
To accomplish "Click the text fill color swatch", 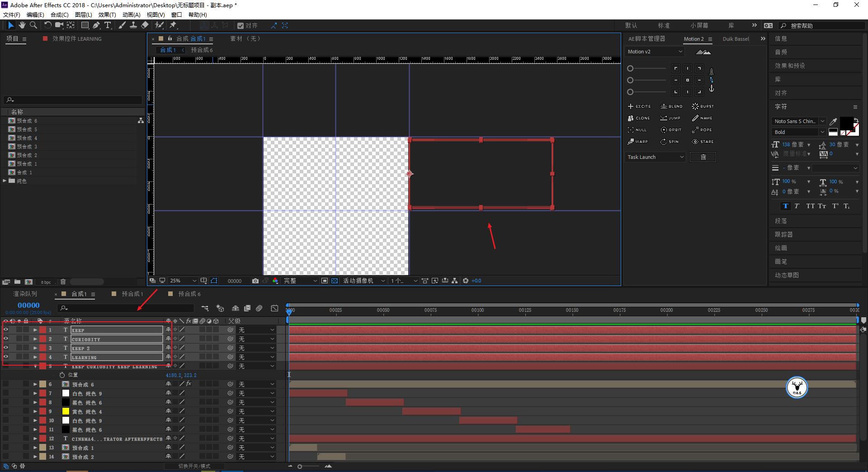I will click(x=846, y=122).
